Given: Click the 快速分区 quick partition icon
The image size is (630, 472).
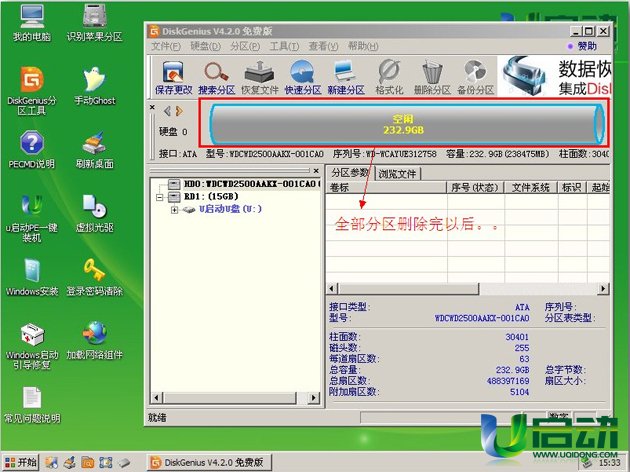Looking at the screenshot, I should pyautogui.click(x=303, y=78).
